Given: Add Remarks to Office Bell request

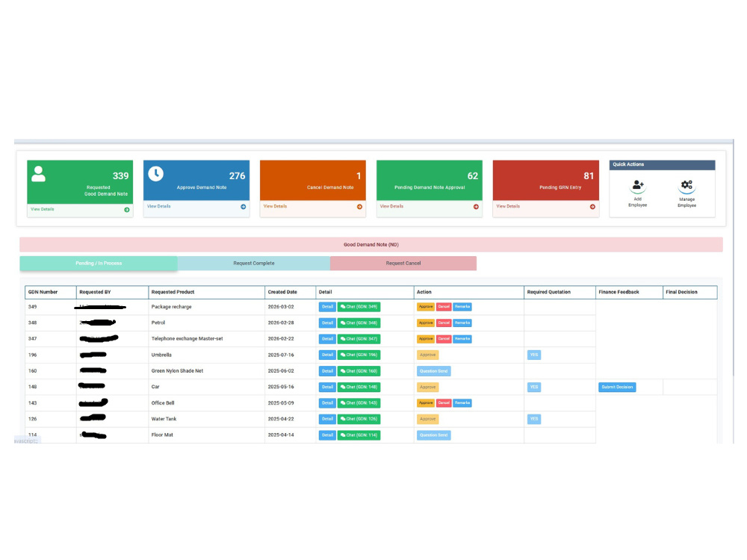Looking at the screenshot, I should pyautogui.click(x=462, y=403).
